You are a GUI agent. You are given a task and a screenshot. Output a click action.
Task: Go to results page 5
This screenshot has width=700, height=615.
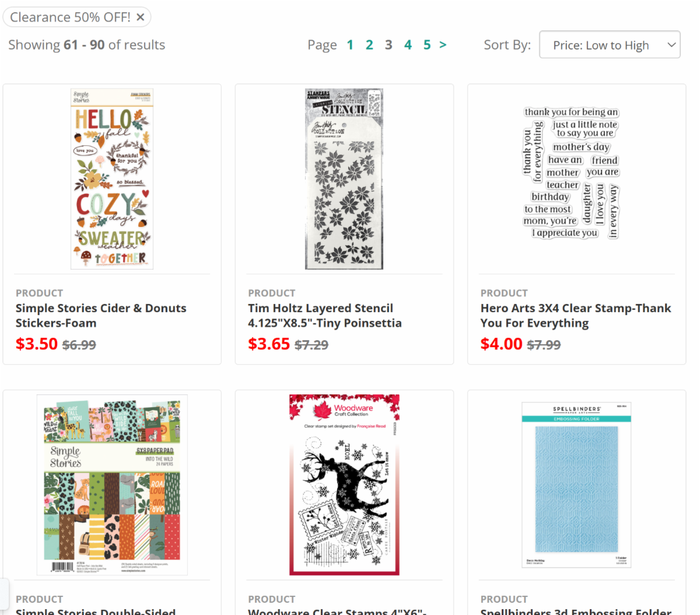[427, 45]
